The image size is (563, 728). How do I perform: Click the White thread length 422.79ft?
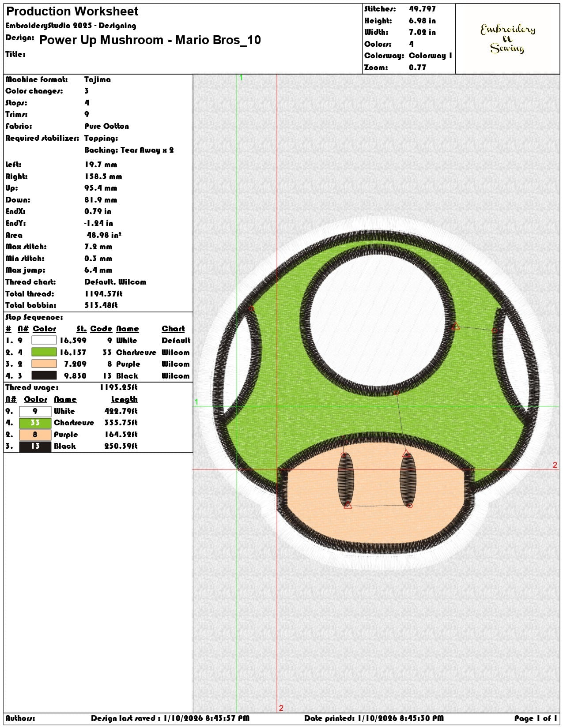point(121,411)
